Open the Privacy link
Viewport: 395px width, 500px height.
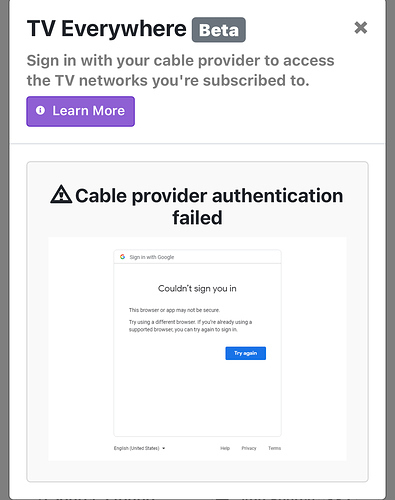coord(249,448)
